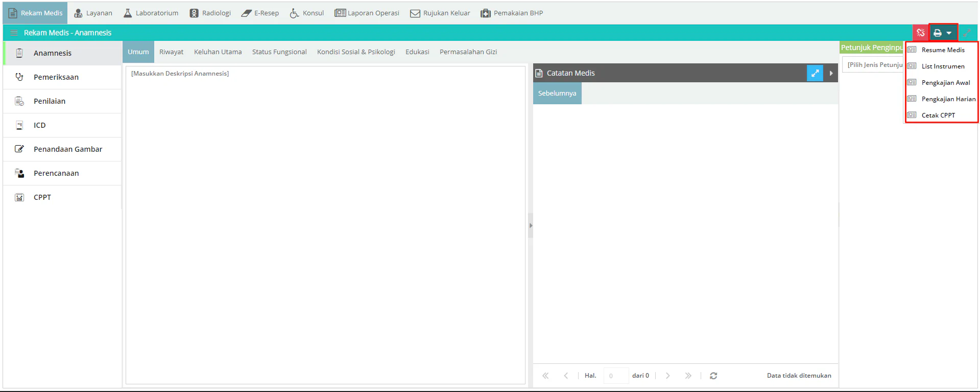
Task: Toggle the print dropdown caret
Action: 949,33
